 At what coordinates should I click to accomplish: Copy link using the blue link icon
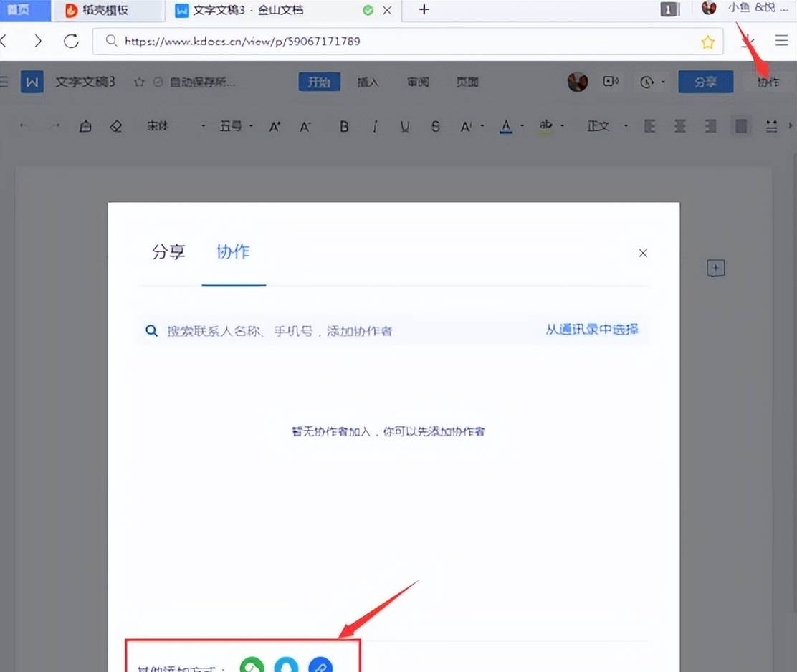pos(320,666)
